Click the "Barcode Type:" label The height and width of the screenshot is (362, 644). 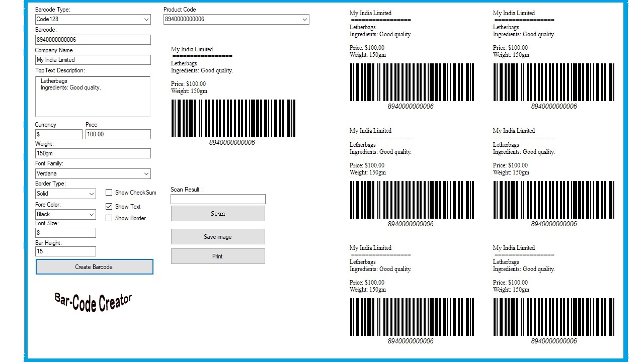pyautogui.click(x=53, y=10)
